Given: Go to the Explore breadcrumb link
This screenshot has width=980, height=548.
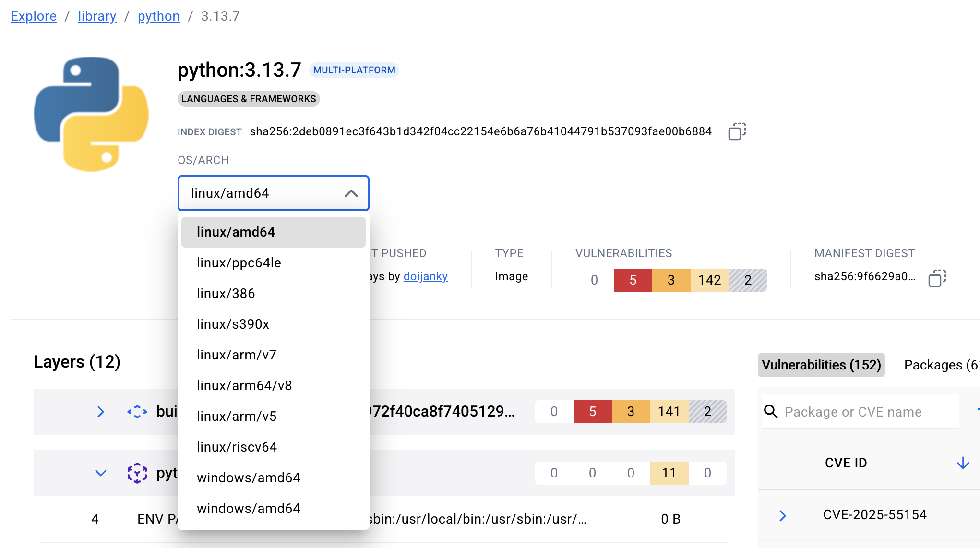Looking at the screenshot, I should click(34, 16).
